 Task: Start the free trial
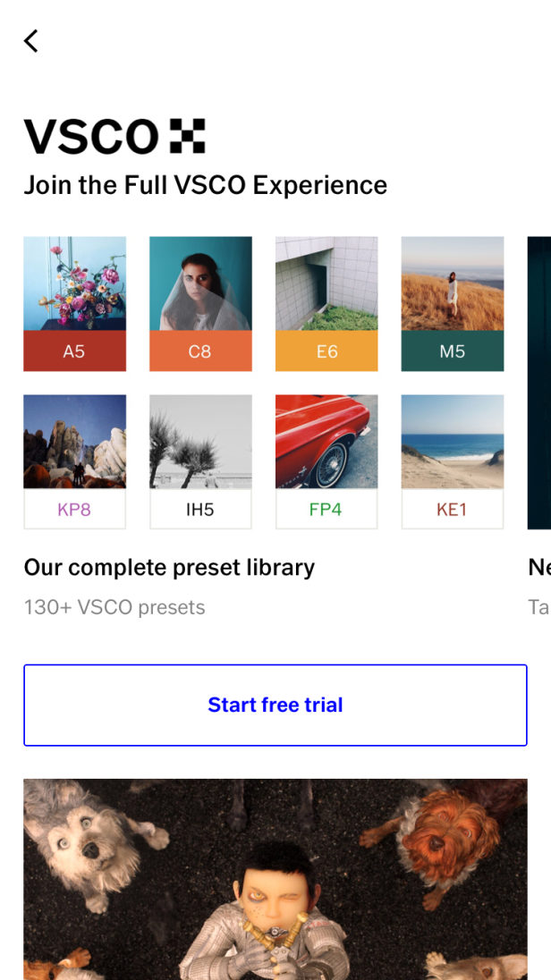tap(275, 705)
